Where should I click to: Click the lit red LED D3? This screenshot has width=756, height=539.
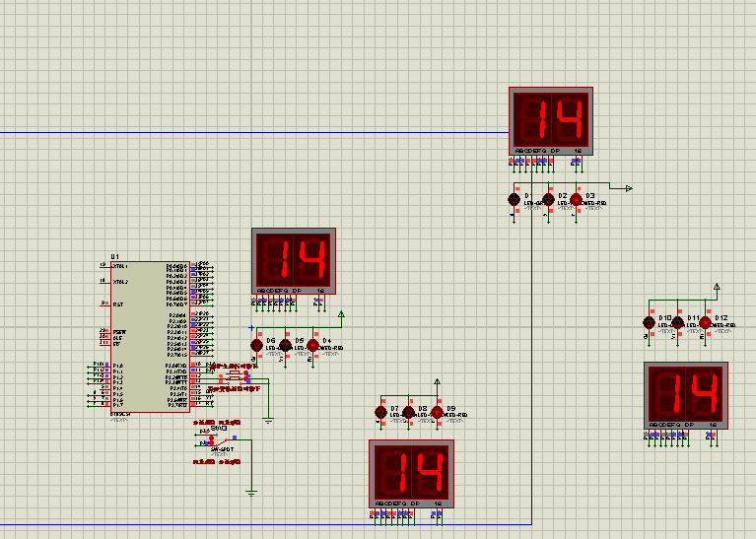point(576,199)
